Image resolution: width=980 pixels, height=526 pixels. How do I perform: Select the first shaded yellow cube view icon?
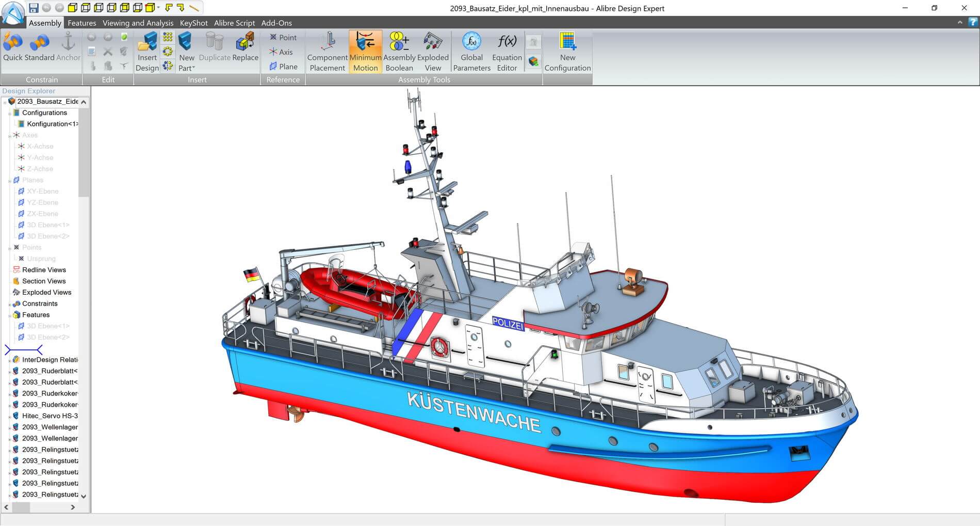pos(73,8)
